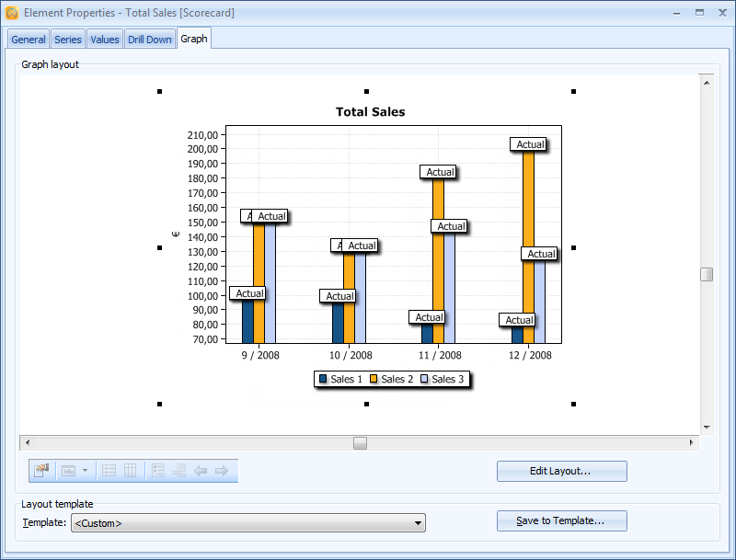The height and width of the screenshot is (560, 736).
Task: Open the Drill Down tab
Action: (149, 39)
